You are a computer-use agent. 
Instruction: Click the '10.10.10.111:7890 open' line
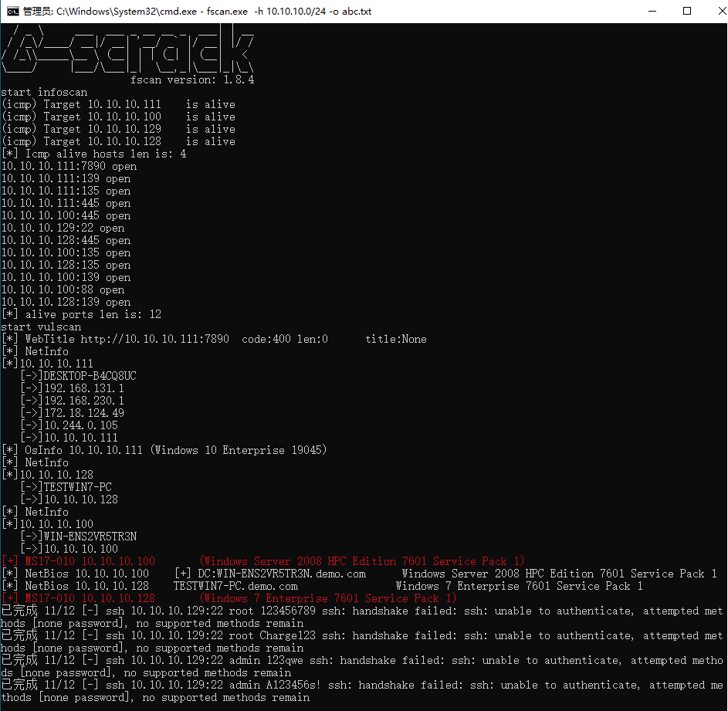(x=69, y=166)
